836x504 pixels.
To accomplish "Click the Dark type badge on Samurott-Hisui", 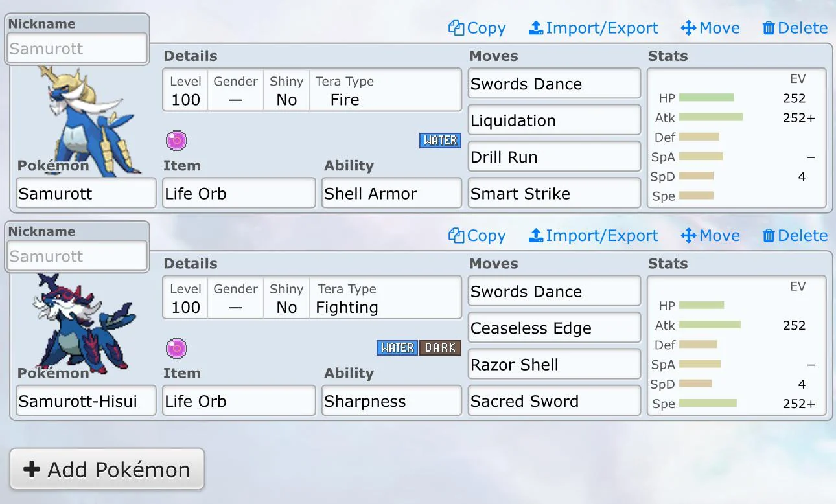I will (440, 348).
